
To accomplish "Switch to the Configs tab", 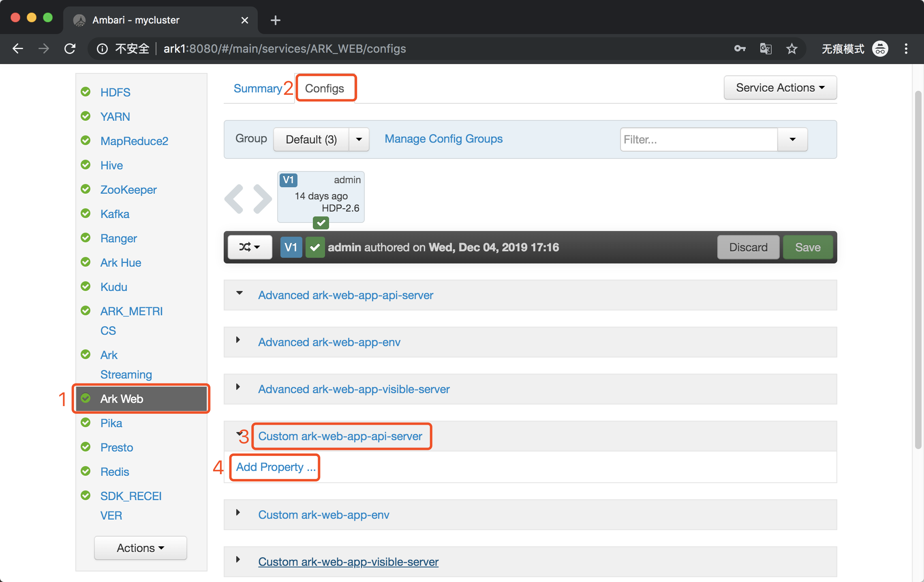I will tap(325, 88).
